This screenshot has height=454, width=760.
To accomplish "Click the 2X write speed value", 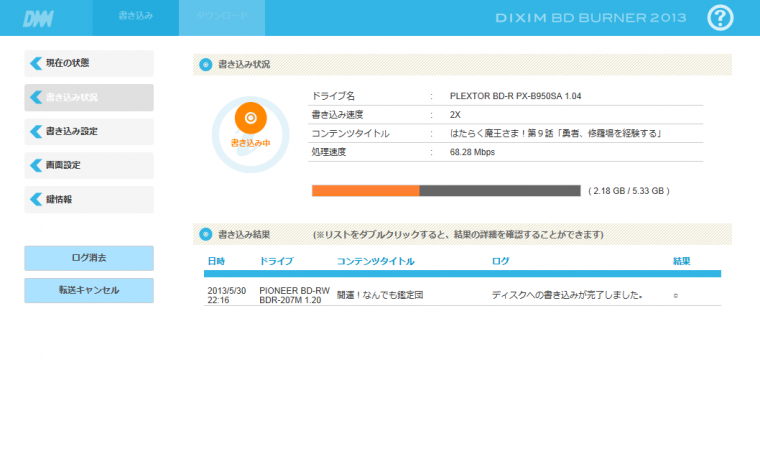I will (x=455, y=115).
